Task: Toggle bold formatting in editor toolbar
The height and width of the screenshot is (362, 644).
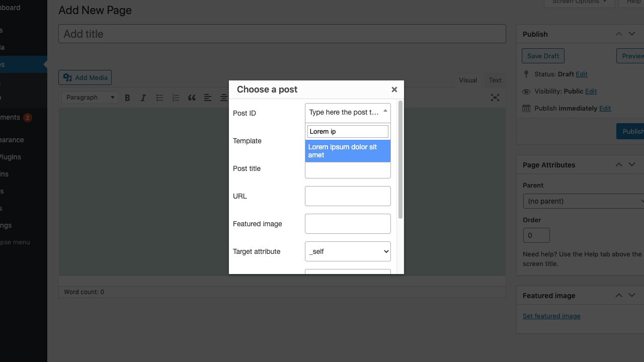Action: coord(127,98)
